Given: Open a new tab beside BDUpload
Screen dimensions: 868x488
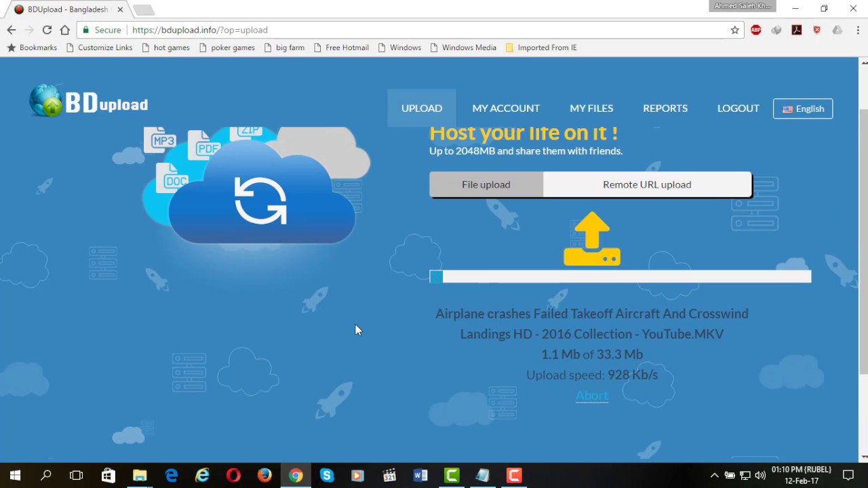Looking at the screenshot, I should [x=143, y=9].
